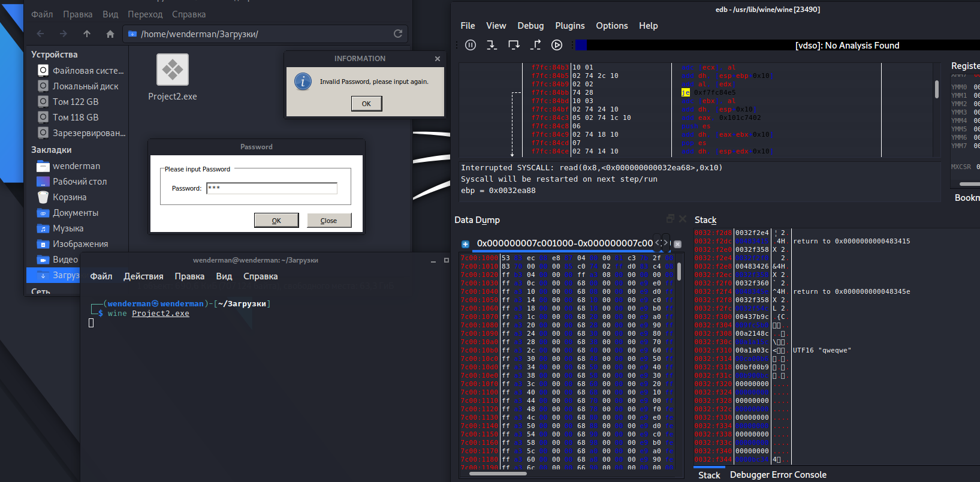Open file manager Переход menu
Viewport: 980px width, 482px height.
pos(145,14)
